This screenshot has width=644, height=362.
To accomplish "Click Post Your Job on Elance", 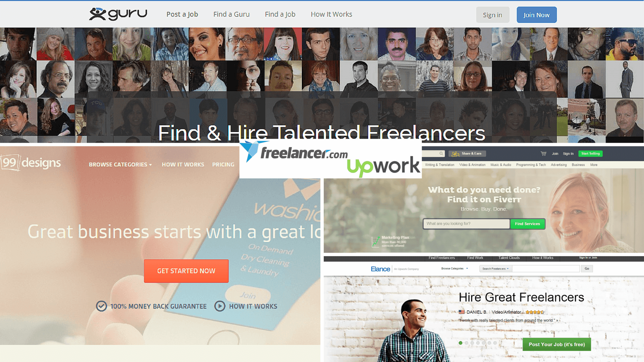I will [556, 344].
